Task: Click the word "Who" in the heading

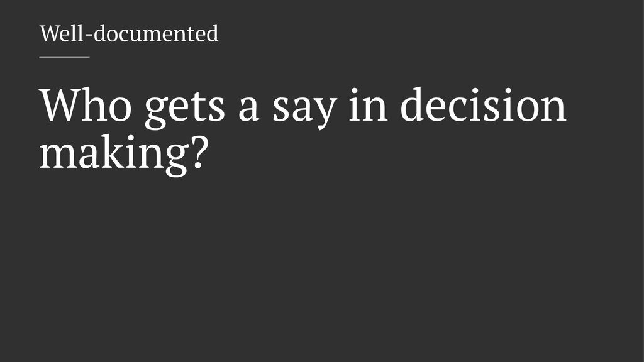Action: [x=86, y=106]
